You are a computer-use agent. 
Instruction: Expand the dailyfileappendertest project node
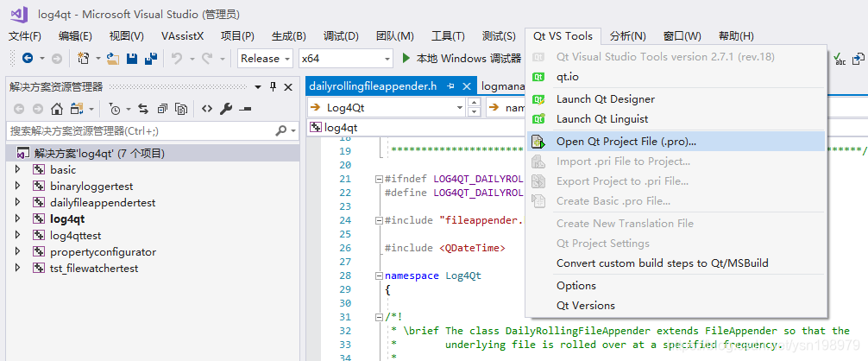(18, 203)
